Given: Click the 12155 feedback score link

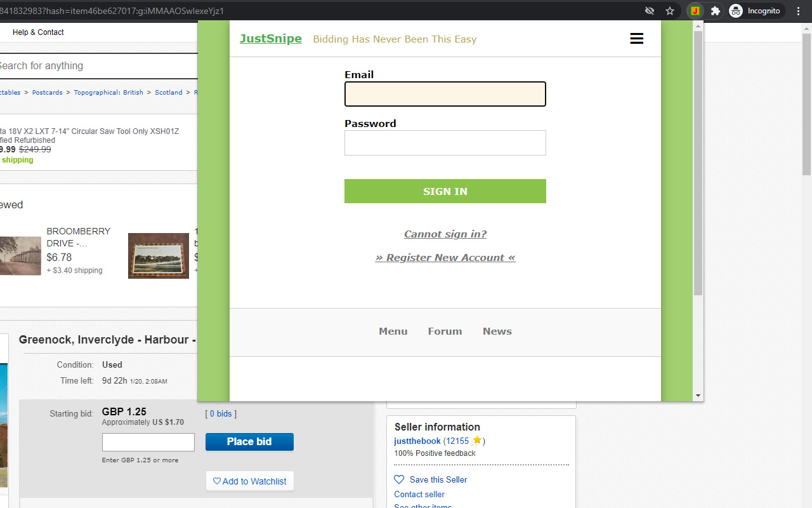Looking at the screenshot, I should (457, 441).
